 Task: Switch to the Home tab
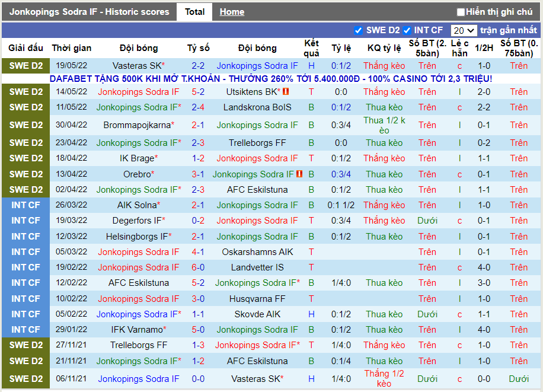point(232,12)
